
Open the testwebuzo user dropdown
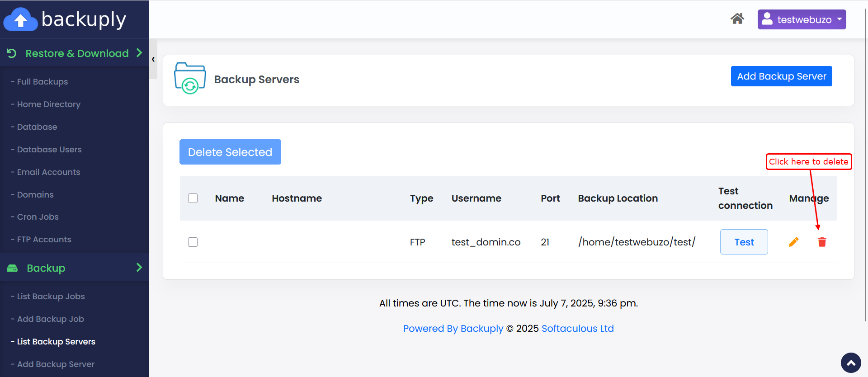tap(802, 19)
